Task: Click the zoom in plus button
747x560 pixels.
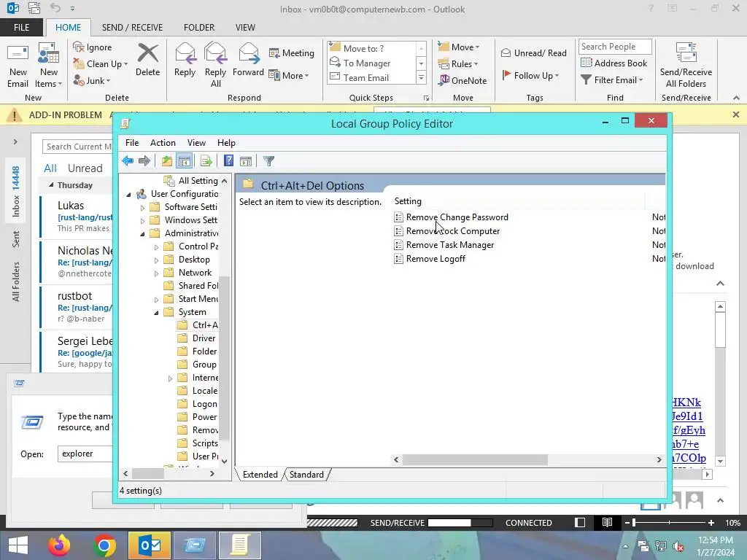Action: pyautogui.click(x=711, y=523)
